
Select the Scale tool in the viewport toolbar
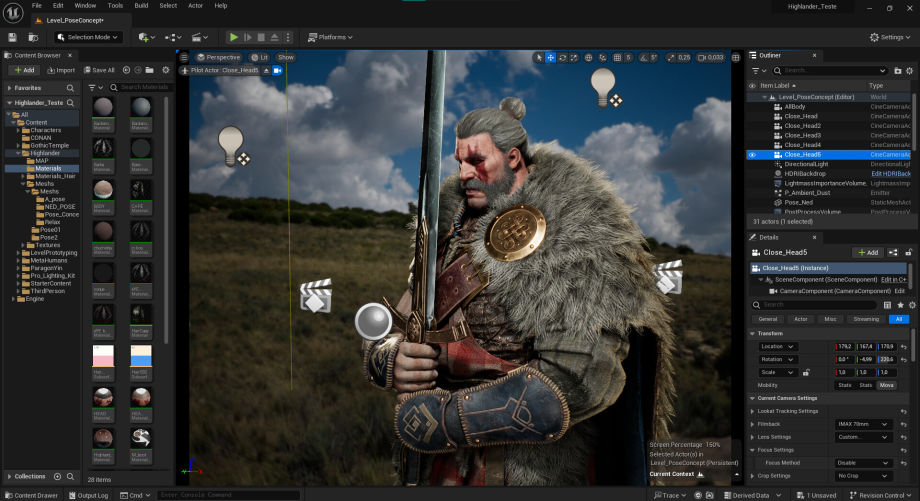click(574, 57)
